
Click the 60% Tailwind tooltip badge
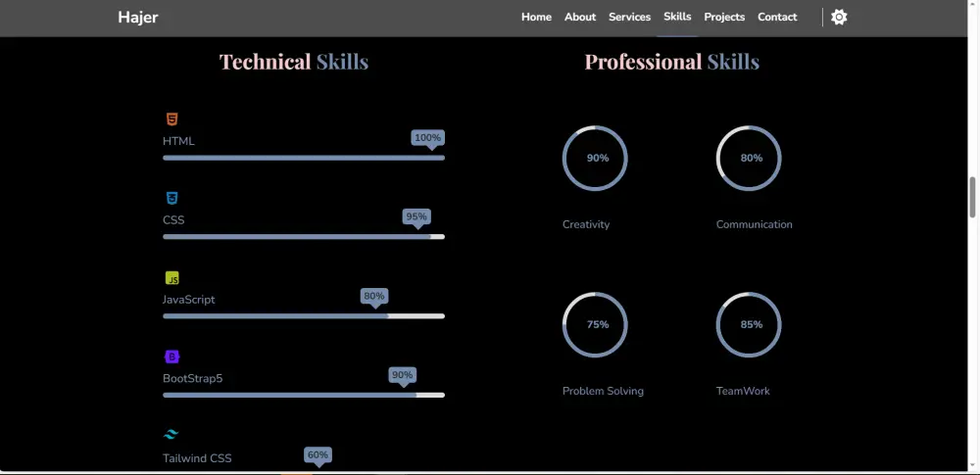(318, 455)
